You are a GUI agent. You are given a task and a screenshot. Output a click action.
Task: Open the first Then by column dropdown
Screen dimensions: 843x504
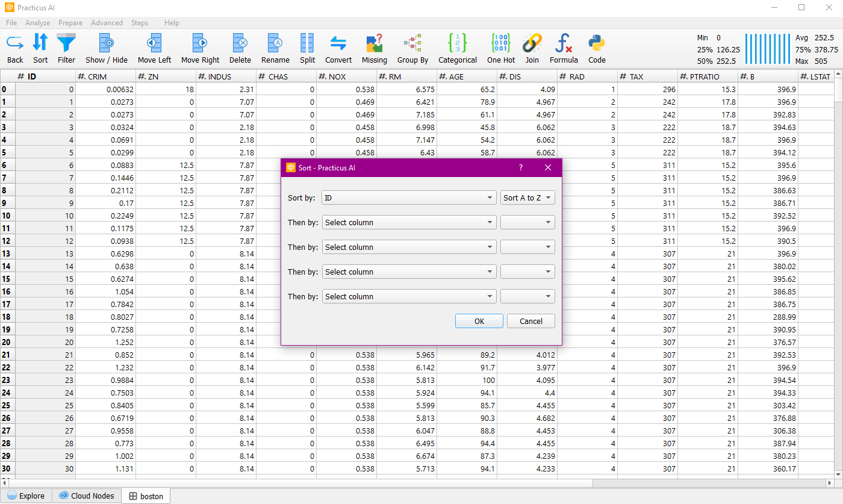click(x=409, y=222)
